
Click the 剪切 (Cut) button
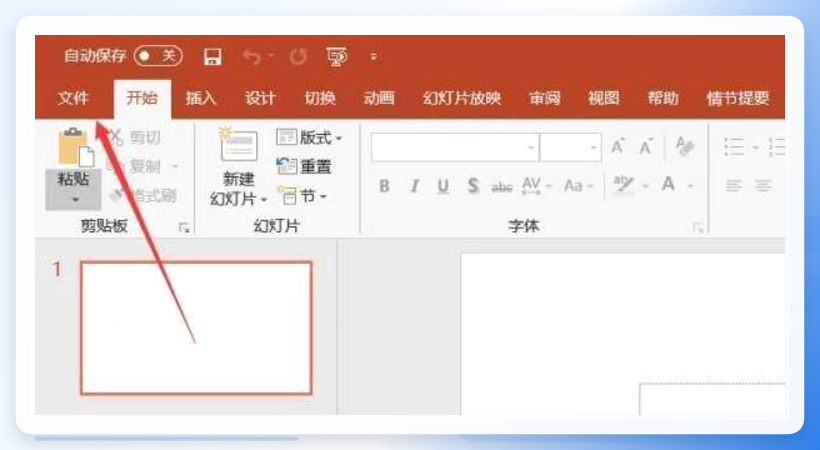tap(135, 138)
